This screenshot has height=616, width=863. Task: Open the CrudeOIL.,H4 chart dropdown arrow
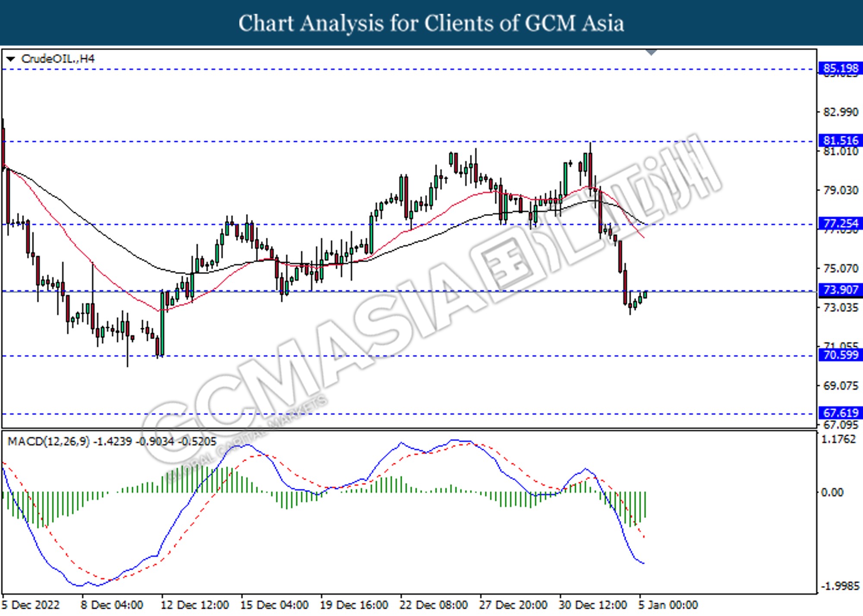10,59
